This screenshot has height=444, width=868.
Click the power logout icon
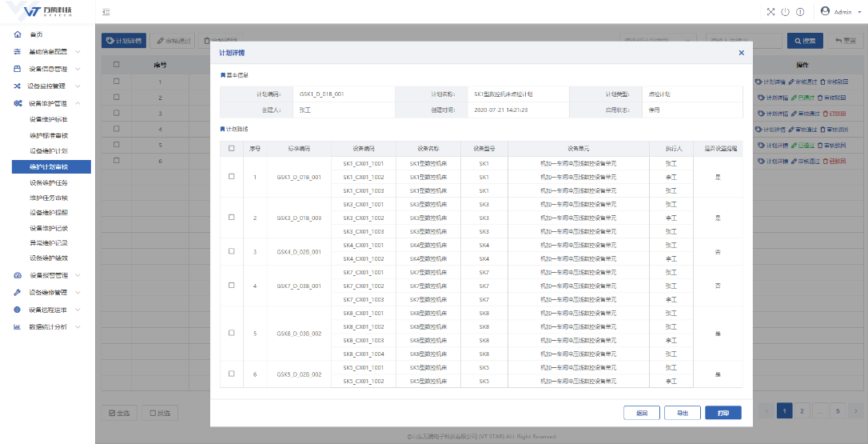(785, 12)
